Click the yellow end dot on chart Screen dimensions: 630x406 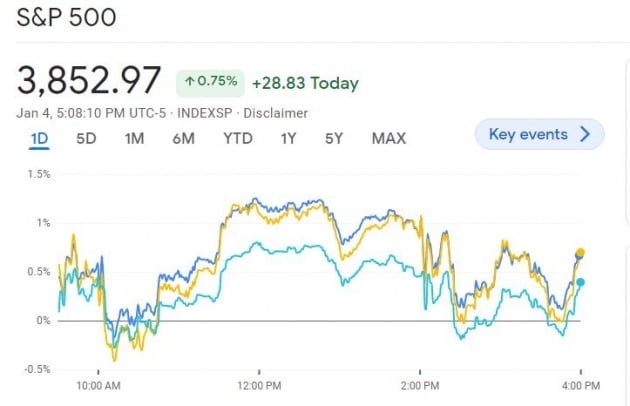(580, 253)
